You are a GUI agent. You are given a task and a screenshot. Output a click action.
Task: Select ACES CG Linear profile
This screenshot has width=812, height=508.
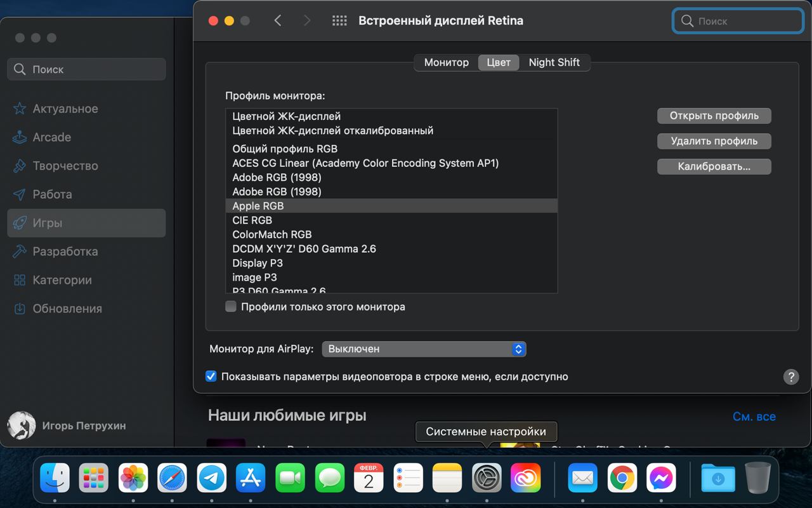(391, 163)
